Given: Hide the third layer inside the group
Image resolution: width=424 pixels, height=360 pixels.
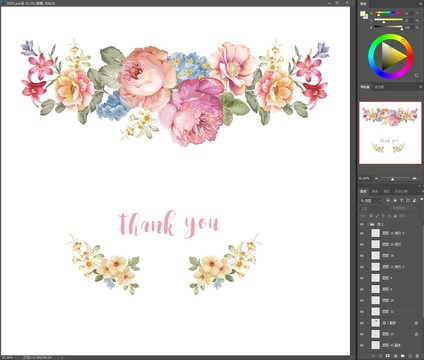Looking at the screenshot, I should tap(362, 256).
